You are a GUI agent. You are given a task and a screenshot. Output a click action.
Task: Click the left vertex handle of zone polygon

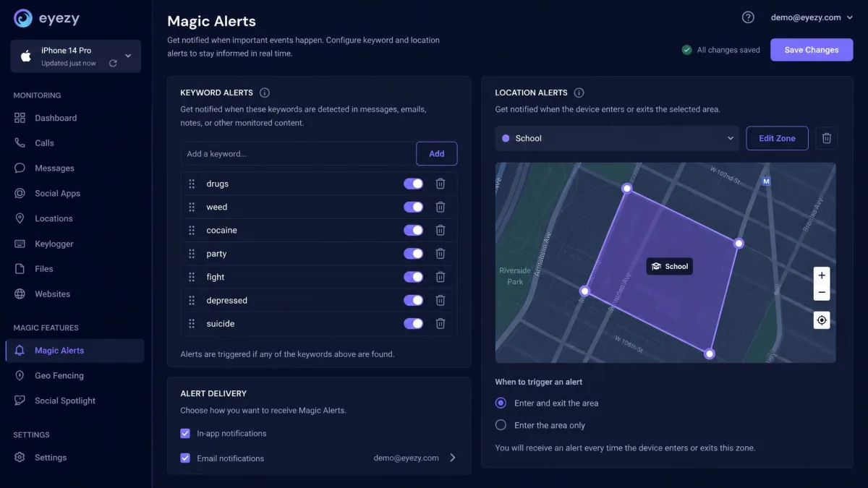click(585, 291)
